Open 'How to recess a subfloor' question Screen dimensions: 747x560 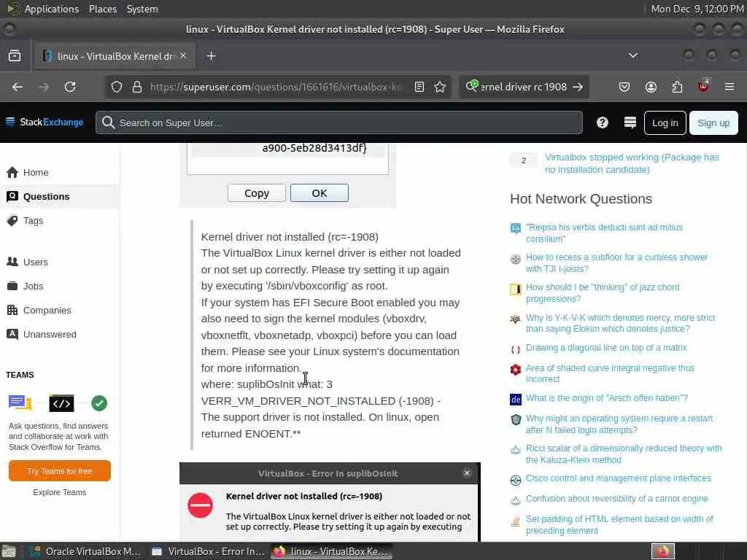(616, 262)
